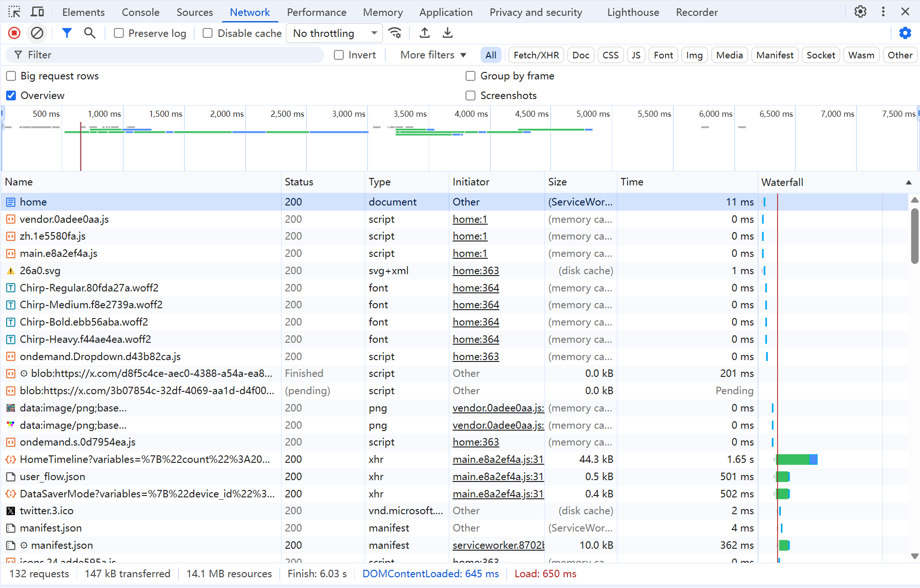The image size is (920, 588).
Task: Click the export HAR download icon
Action: [447, 33]
